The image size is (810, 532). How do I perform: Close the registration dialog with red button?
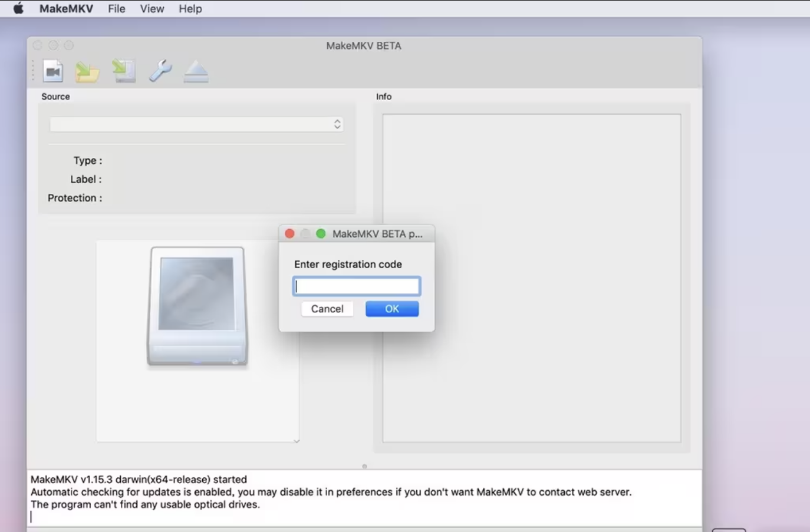[289, 234]
